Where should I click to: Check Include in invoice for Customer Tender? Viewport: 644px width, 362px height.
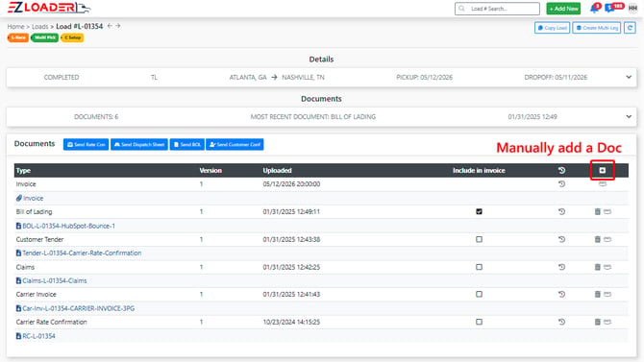click(479, 239)
